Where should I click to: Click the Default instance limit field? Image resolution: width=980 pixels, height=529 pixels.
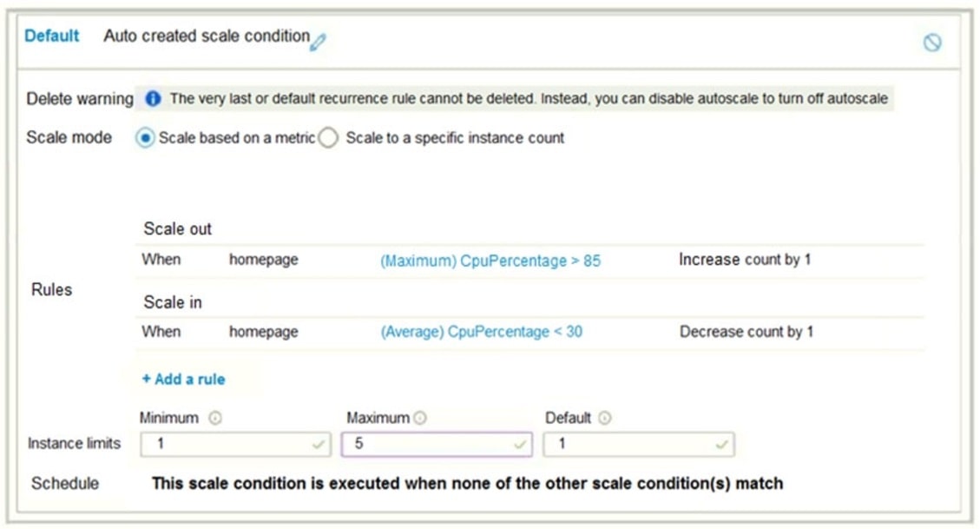point(634,444)
